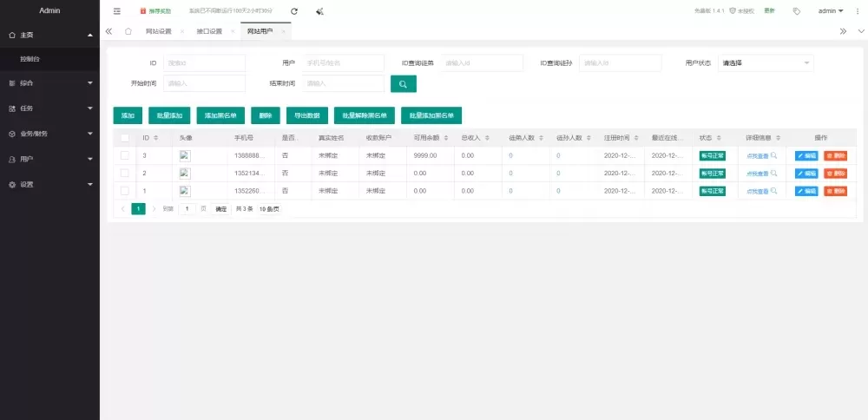Click the 添加 button
The width and height of the screenshot is (868, 420).
[x=128, y=115]
